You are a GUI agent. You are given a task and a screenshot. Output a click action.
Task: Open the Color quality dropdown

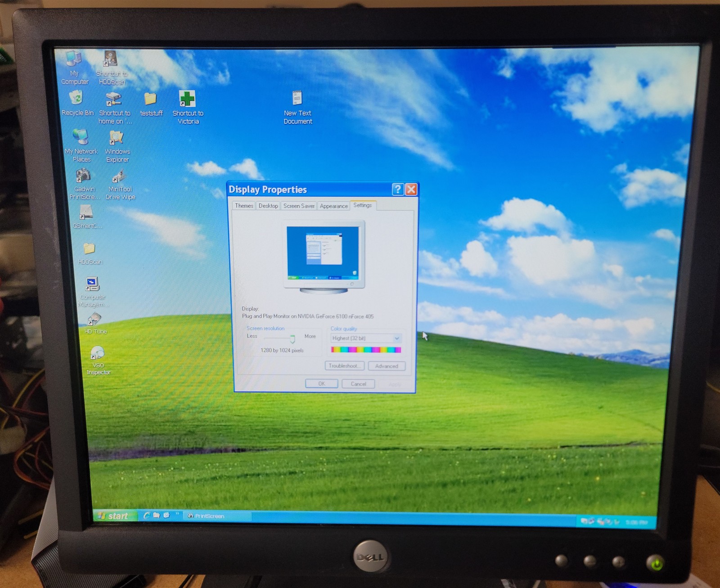(x=396, y=338)
